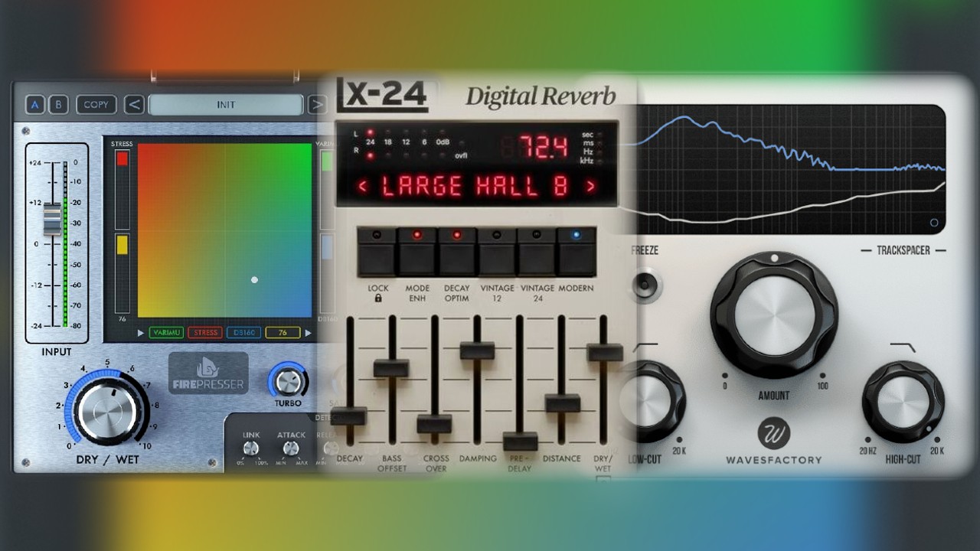This screenshot has height=551, width=980.
Task: Select preset slot B in FirePresser
Action: tap(59, 105)
